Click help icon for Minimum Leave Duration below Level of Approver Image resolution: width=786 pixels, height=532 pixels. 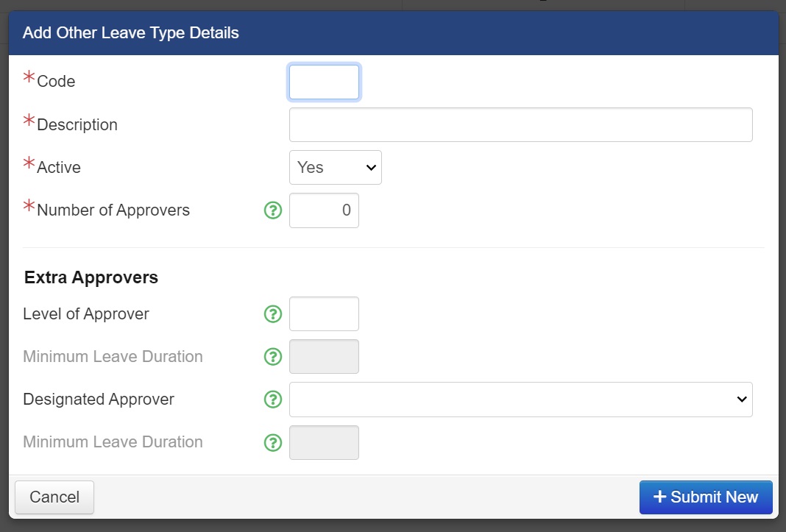pyautogui.click(x=273, y=357)
